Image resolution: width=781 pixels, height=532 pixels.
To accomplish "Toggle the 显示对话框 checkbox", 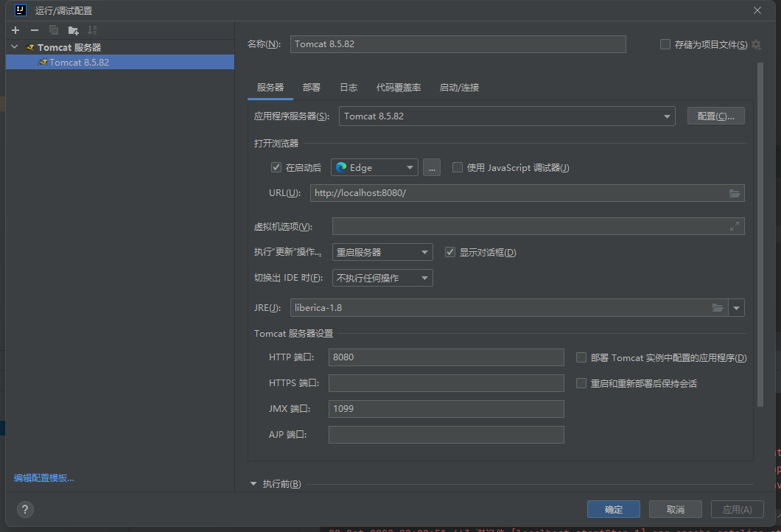I will tap(450, 252).
